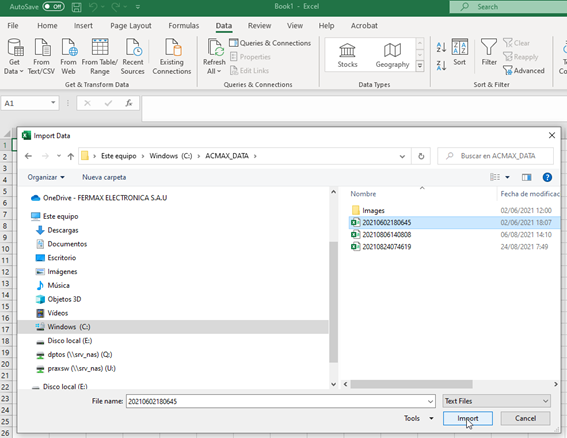Click the Insert Function fx icon
567x438 pixels.
tap(129, 103)
